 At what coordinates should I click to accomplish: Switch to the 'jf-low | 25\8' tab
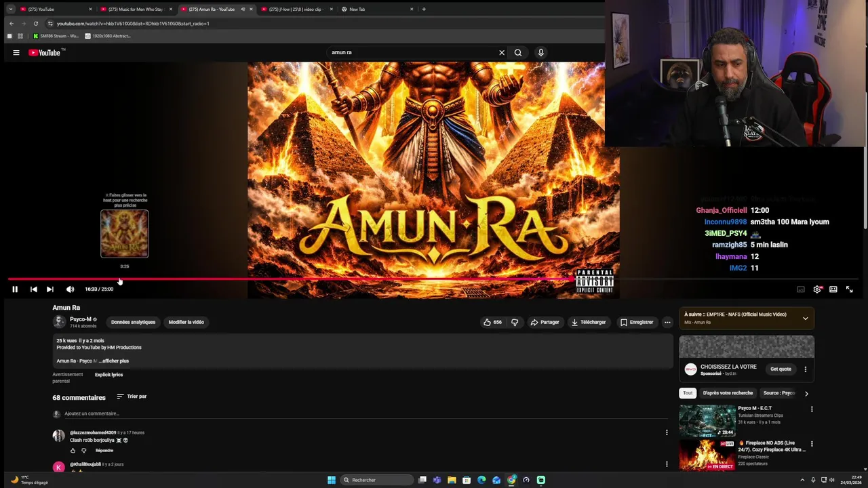(x=296, y=9)
